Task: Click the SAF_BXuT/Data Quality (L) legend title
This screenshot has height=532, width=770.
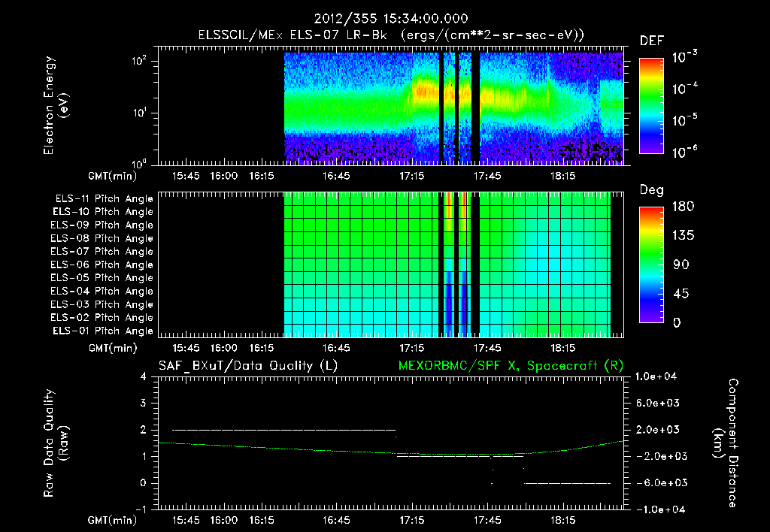Action: pos(248,366)
